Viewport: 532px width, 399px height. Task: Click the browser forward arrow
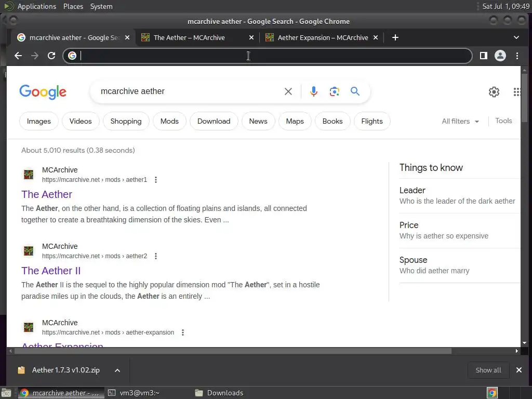coord(35,56)
